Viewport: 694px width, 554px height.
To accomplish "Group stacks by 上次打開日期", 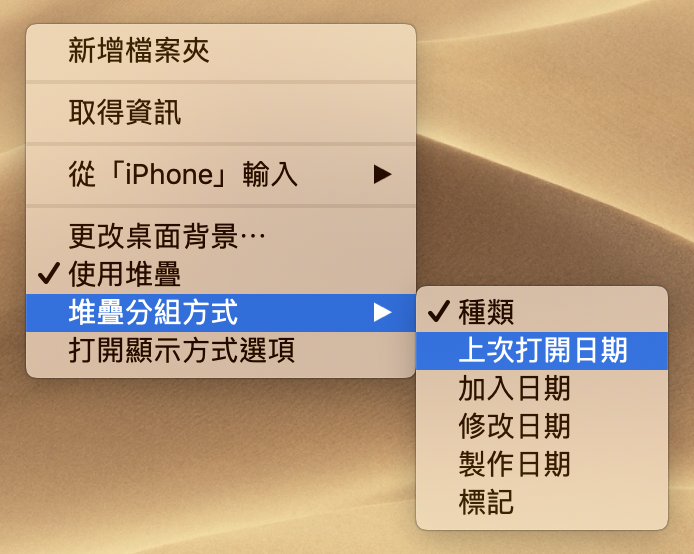I will 542,350.
